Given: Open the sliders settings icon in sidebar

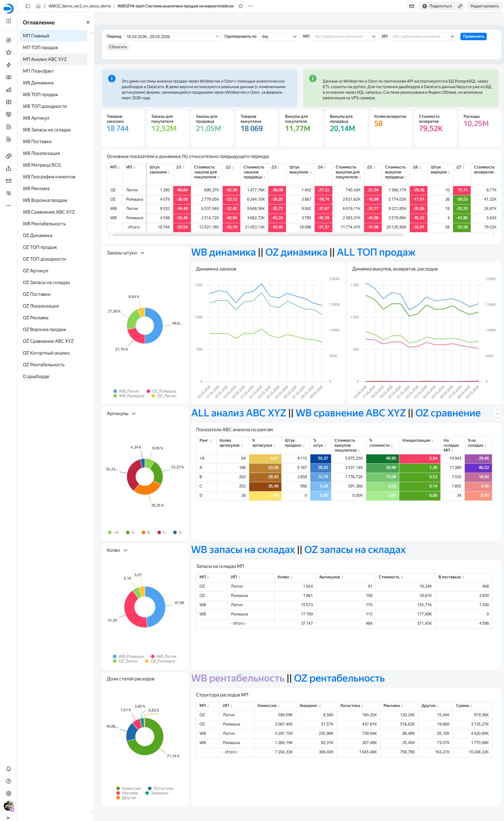Looking at the screenshot, I should (x=9, y=193).
